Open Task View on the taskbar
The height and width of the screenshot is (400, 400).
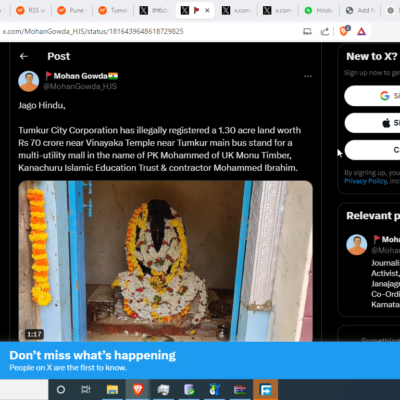(x=86, y=389)
